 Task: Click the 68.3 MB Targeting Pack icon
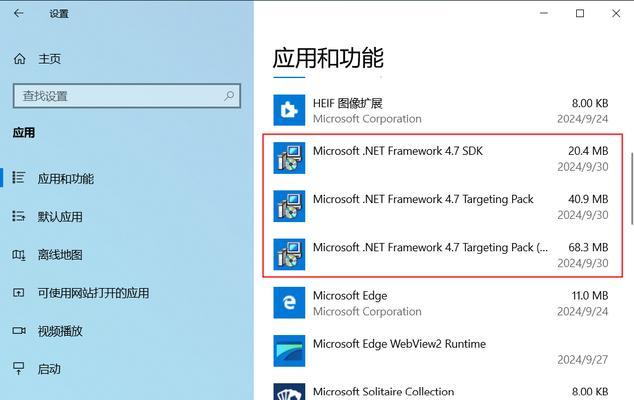289,254
